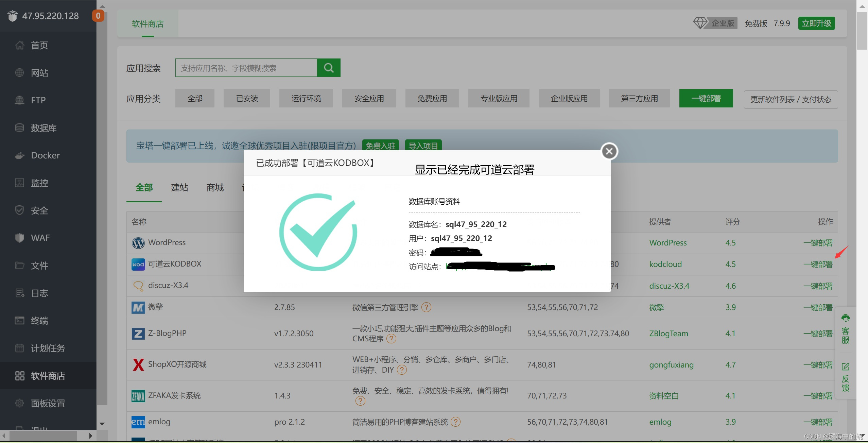The image size is (868, 443).
Task: Filter by 已安装 category
Action: (x=247, y=99)
